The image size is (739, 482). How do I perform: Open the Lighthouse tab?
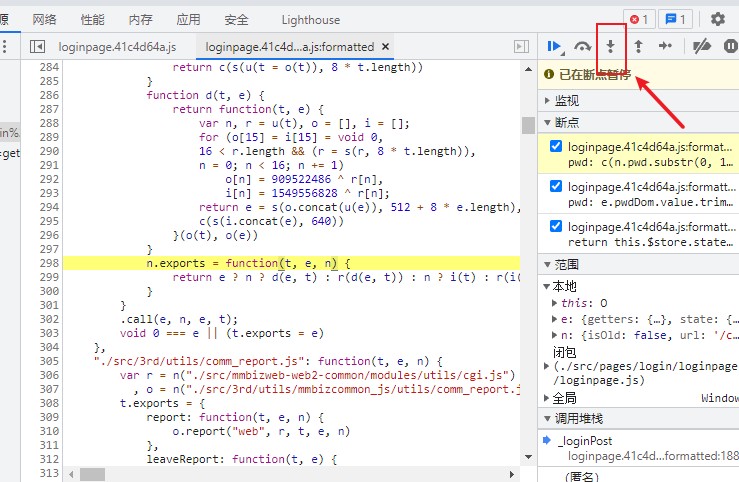[311, 20]
